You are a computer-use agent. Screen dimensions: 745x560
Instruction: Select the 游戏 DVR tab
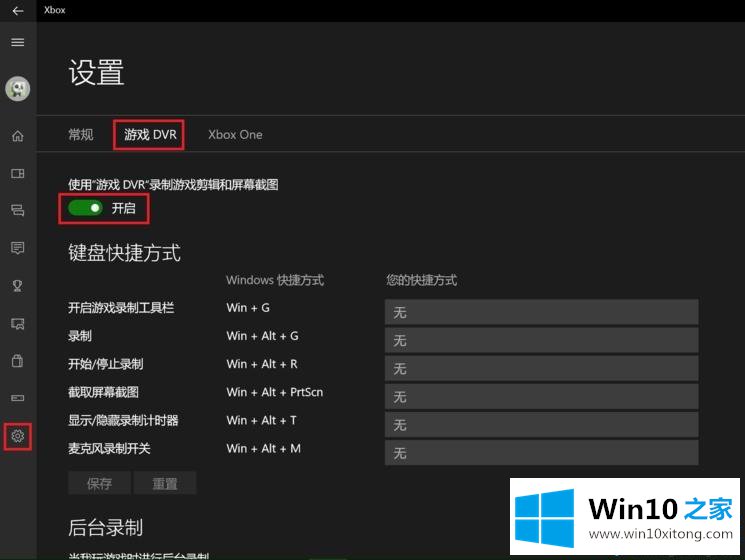(150, 134)
